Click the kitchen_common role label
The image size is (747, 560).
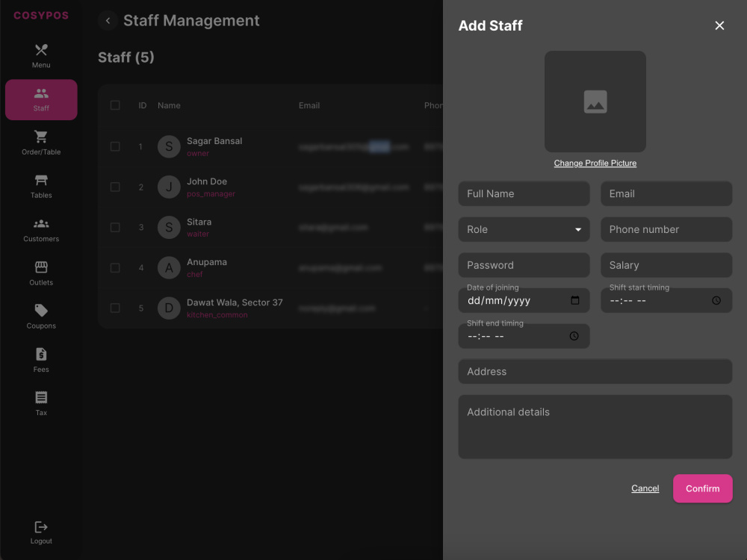click(217, 315)
